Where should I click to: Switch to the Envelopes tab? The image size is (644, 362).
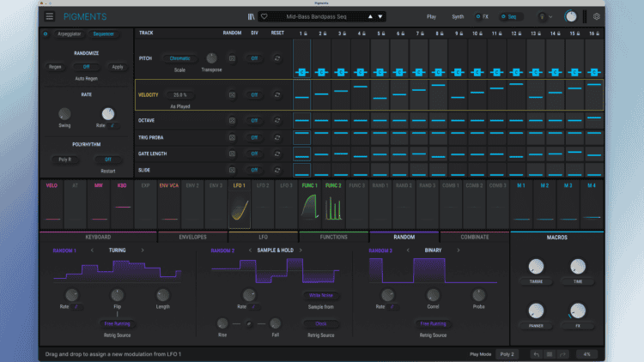pos(192,237)
